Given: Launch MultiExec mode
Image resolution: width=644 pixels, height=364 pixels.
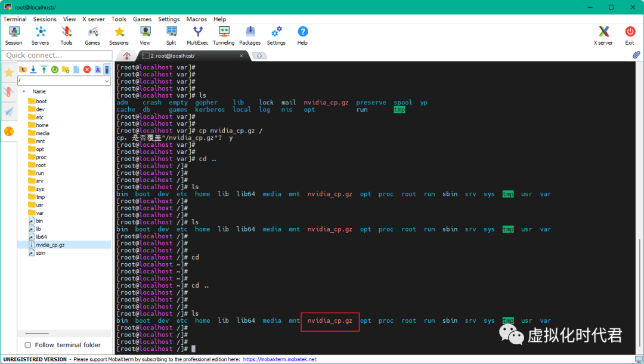Looking at the screenshot, I should [x=197, y=35].
